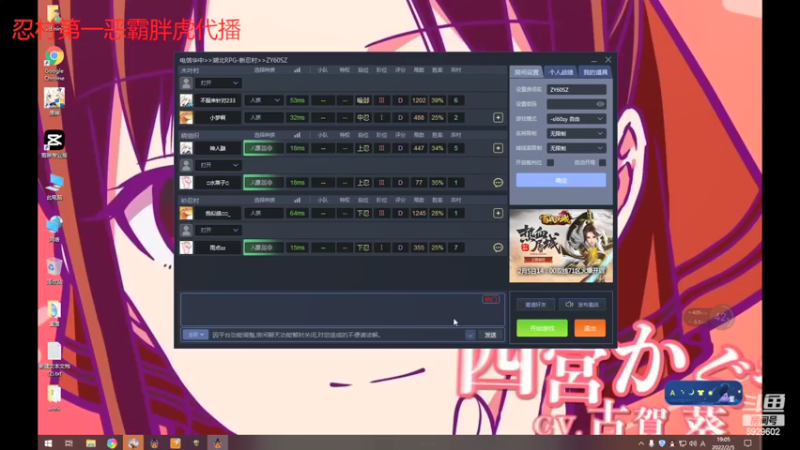
Task: Click the notification center icon on the taskbar
Action: click(x=748, y=443)
